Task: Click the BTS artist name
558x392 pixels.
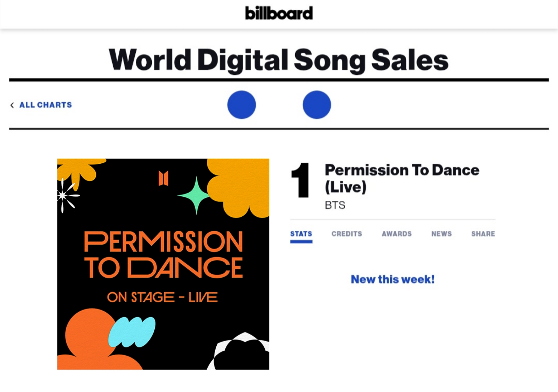Action: tap(335, 205)
